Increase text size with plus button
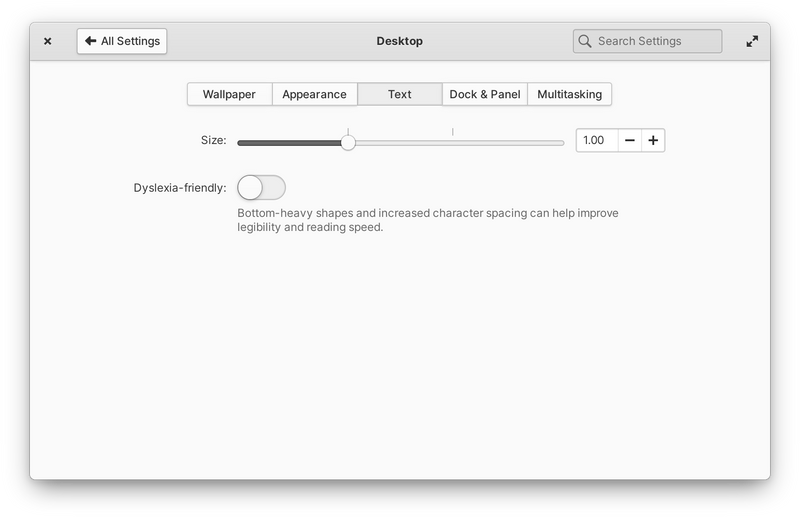The width and height of the screenshot is (800, 517). click(x=653, y=140)
